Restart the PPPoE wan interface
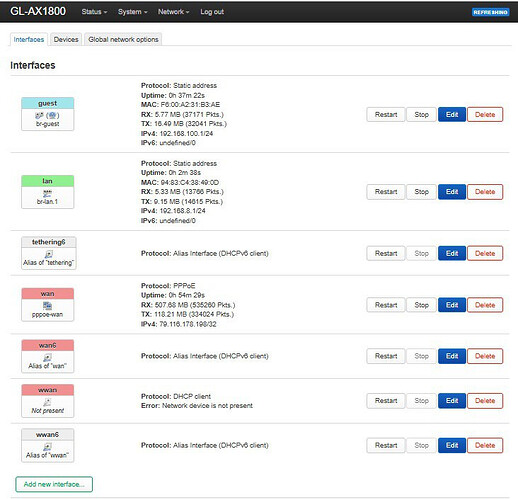 tap(386, 305)
